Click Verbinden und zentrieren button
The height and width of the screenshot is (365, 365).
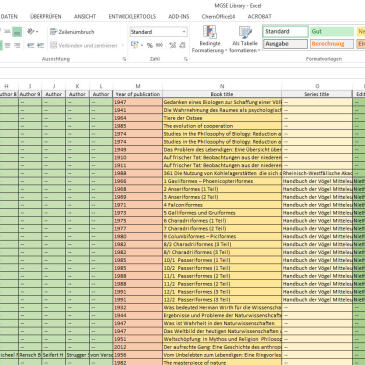point(84,45)
